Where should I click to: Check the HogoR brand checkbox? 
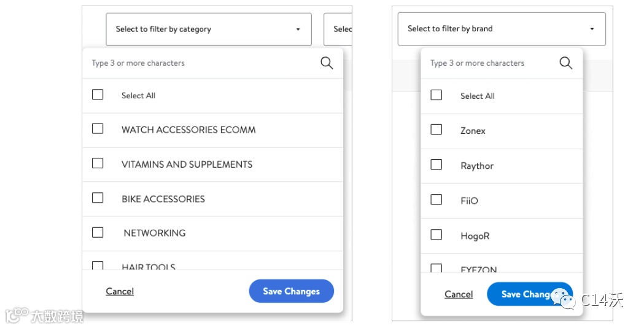click(436, 235)
